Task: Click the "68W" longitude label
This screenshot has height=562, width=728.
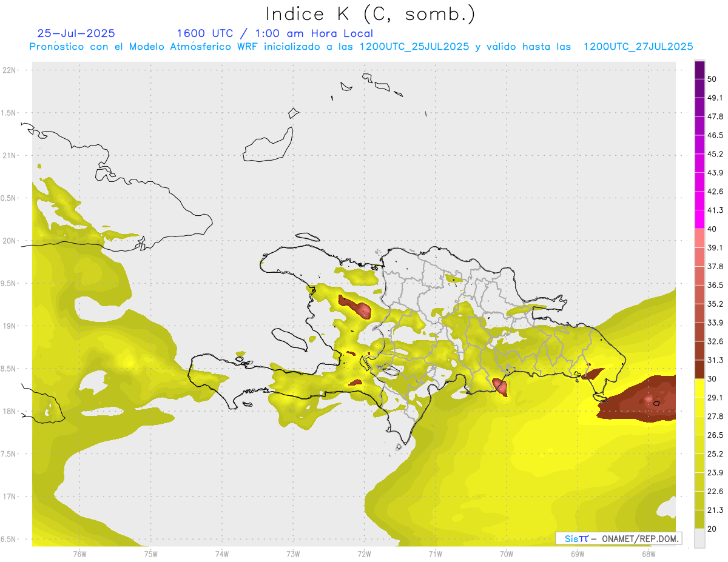Action: tap(649, 554)
